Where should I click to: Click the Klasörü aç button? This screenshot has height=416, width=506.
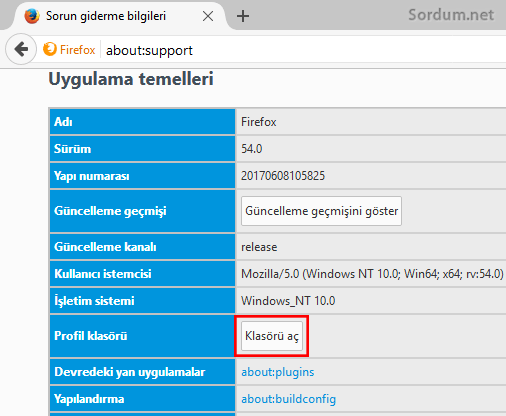click(272, 336)
